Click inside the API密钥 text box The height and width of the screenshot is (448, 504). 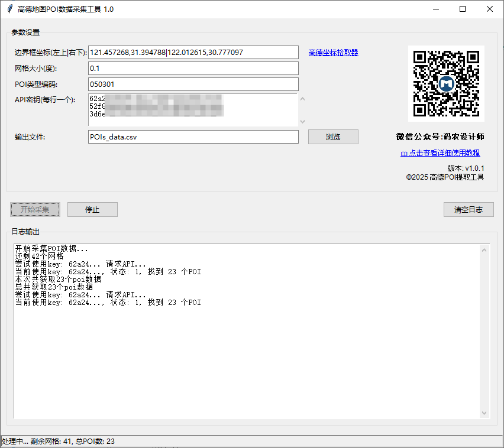(x=193, y=110)
